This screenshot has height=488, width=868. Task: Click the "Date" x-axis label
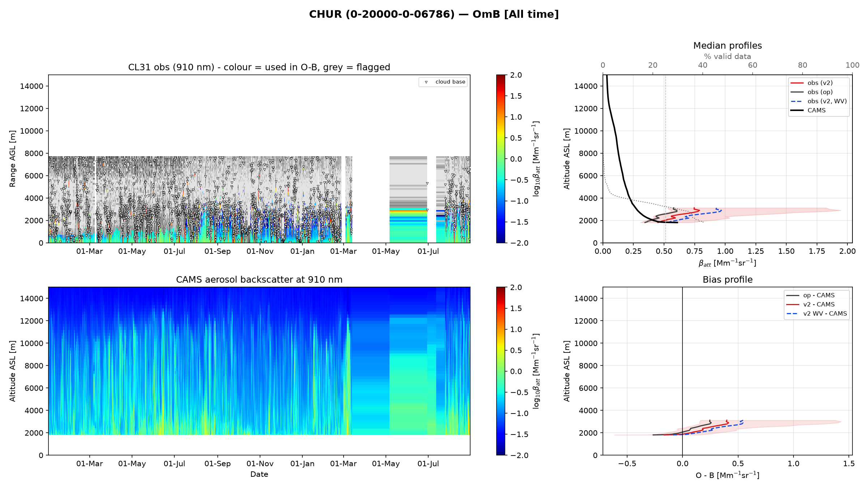(x=259, y=474)
